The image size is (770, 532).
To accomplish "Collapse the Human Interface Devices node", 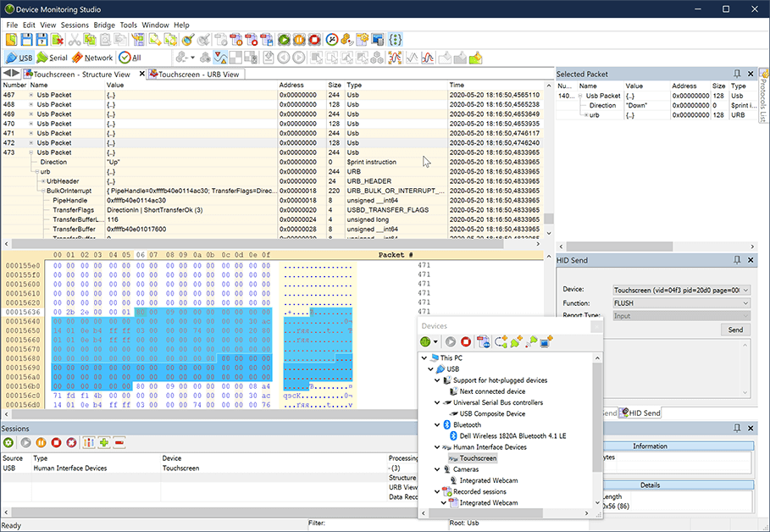I will pos(436,447).
